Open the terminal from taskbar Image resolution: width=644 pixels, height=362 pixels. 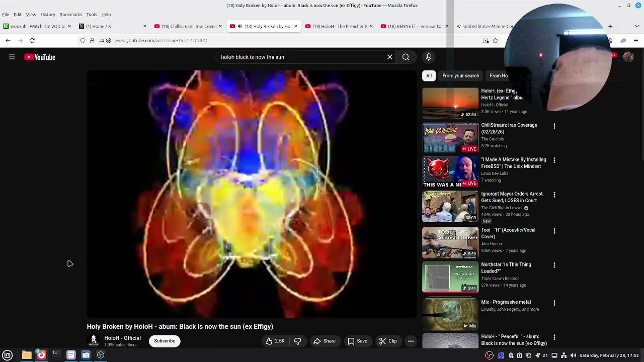coord(56,355)
